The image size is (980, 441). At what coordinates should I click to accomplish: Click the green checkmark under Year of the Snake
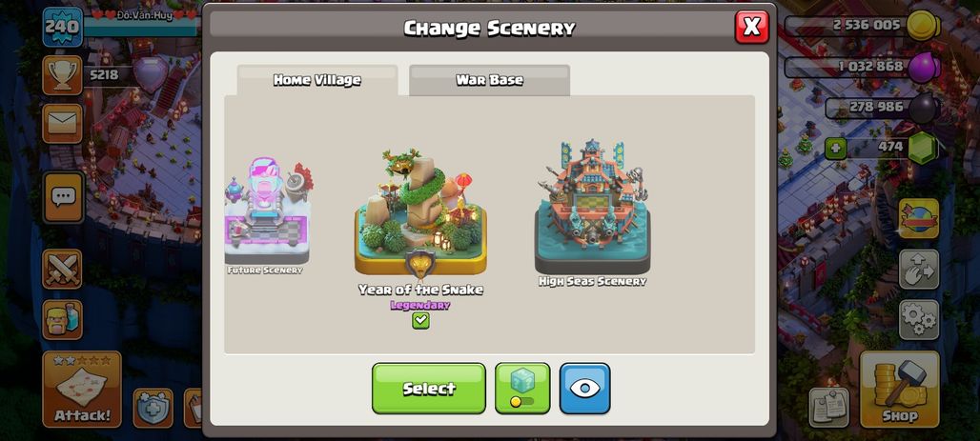(x=420, y=320)
